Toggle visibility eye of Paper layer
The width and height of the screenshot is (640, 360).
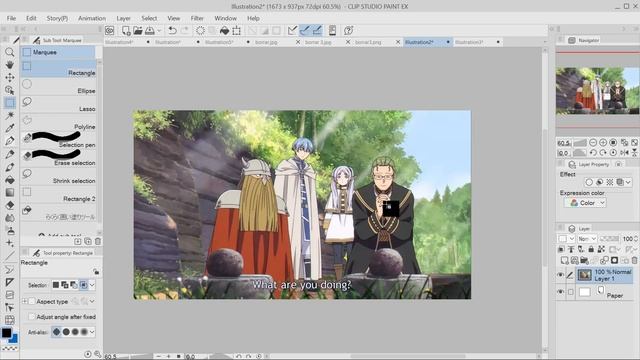coord(561,291)
